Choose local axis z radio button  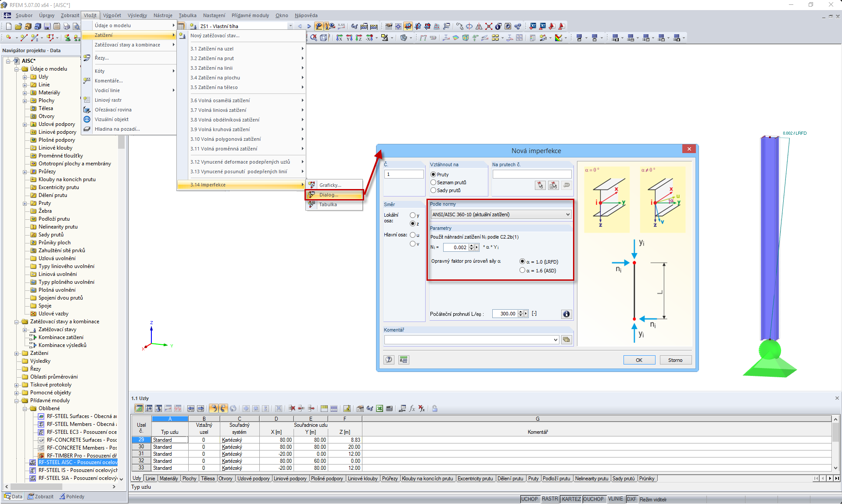(412, 224)
